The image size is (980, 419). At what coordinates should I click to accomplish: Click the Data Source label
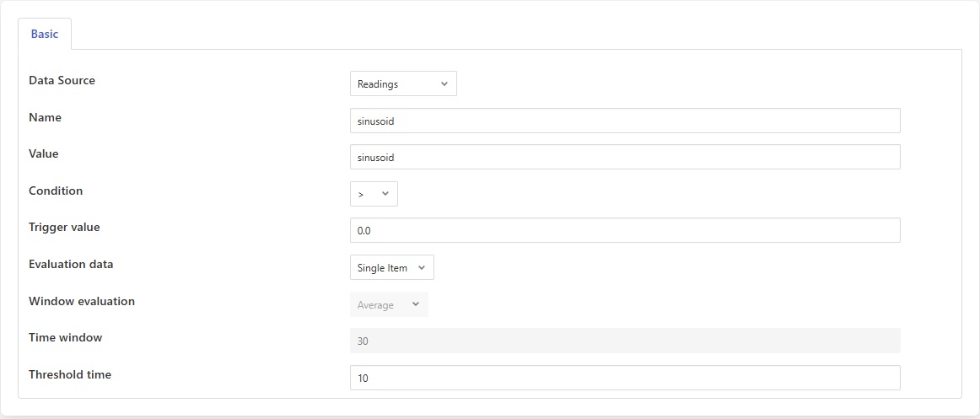tap(62, 81)
